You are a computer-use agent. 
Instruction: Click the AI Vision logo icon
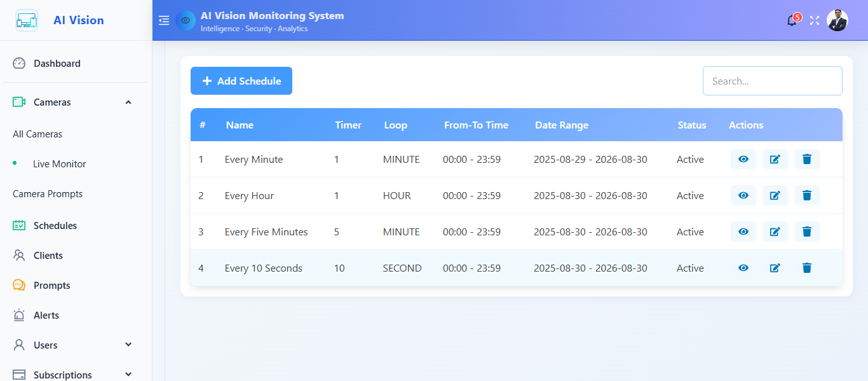coord(27,20)
